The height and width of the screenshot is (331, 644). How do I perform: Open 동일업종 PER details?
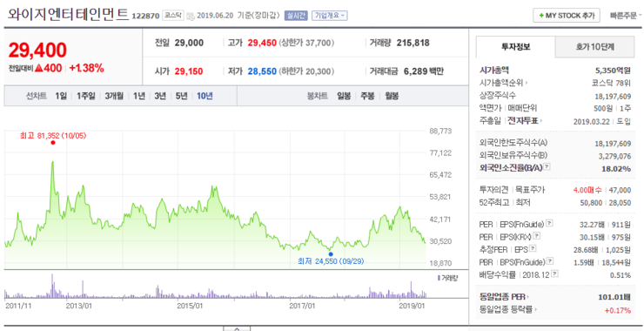[504, 296]
